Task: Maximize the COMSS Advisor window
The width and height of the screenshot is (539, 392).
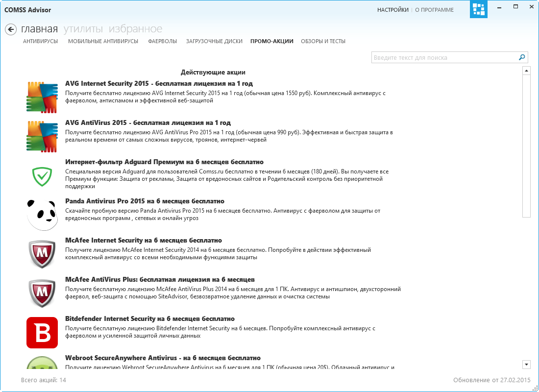Action: pos(515,7)
